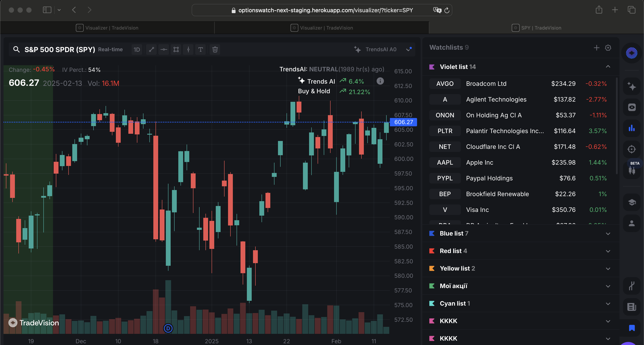644x345 pixels.
Task: Open the TrendsAI A0 dropdown
Action: [408, 49]
